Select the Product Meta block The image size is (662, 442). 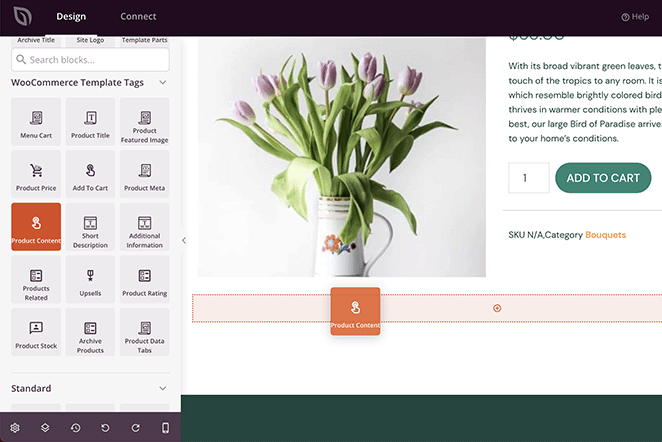[x=145, y=174]
